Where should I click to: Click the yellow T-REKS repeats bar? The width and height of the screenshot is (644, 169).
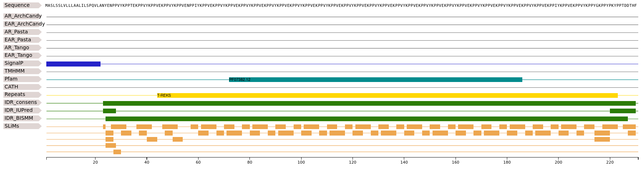pos(387,95)
